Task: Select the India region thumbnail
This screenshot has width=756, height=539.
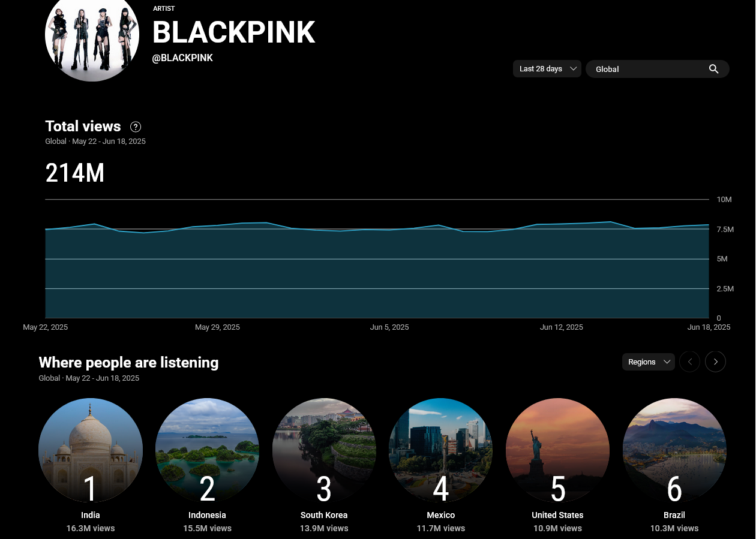Action: [91, 450]
